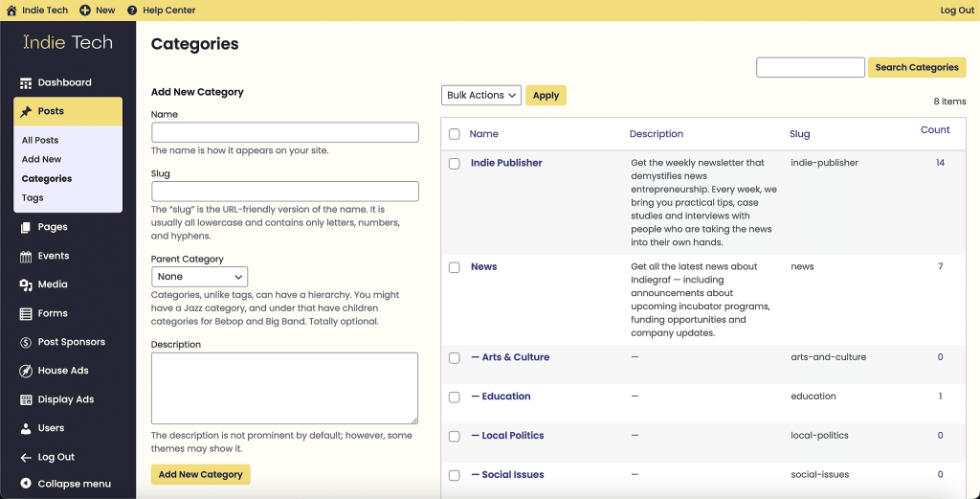Click the Search Categories button

916,68
